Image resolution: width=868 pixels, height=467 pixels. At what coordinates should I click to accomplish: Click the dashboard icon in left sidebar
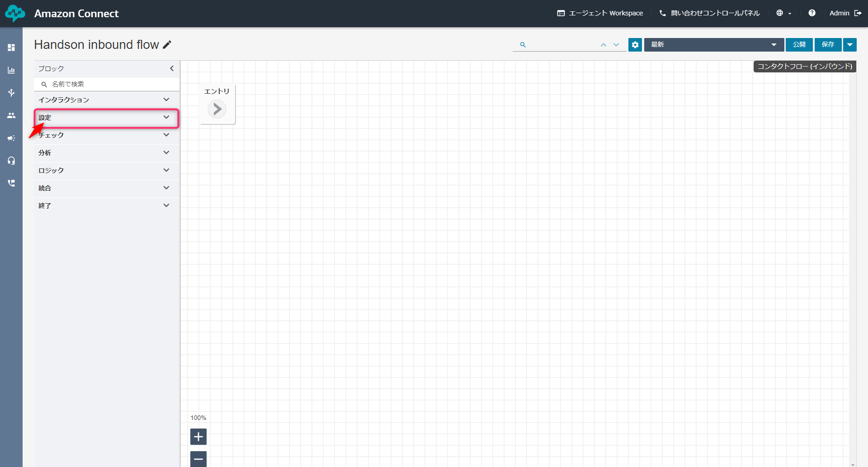[11, 48]
